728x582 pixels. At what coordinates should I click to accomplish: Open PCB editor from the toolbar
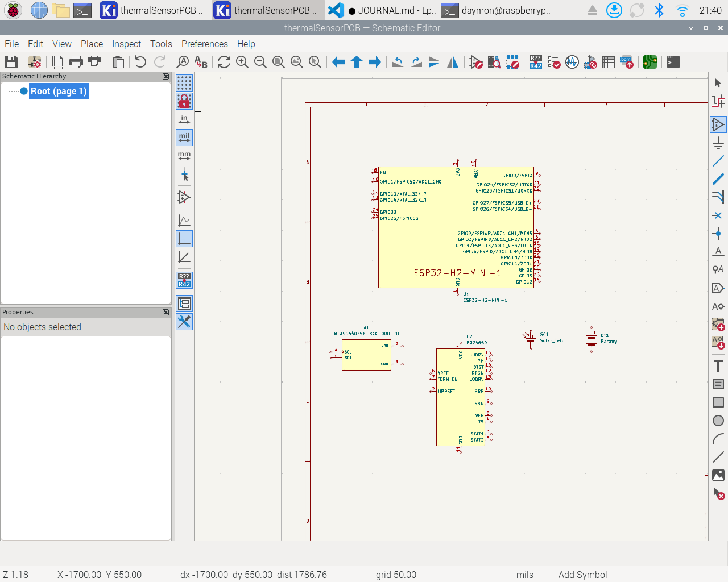pyautogui.click(x=650, y=62)
